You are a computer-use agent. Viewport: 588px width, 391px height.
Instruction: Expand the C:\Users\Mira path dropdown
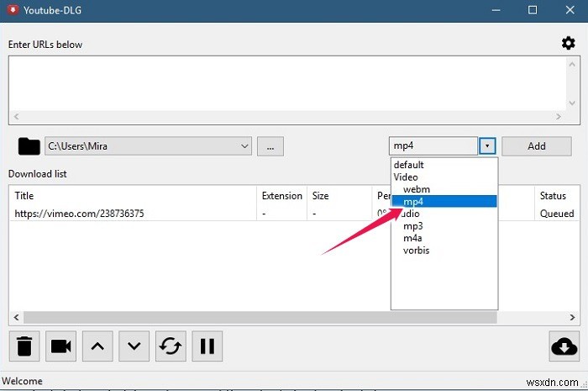(245, 146)
